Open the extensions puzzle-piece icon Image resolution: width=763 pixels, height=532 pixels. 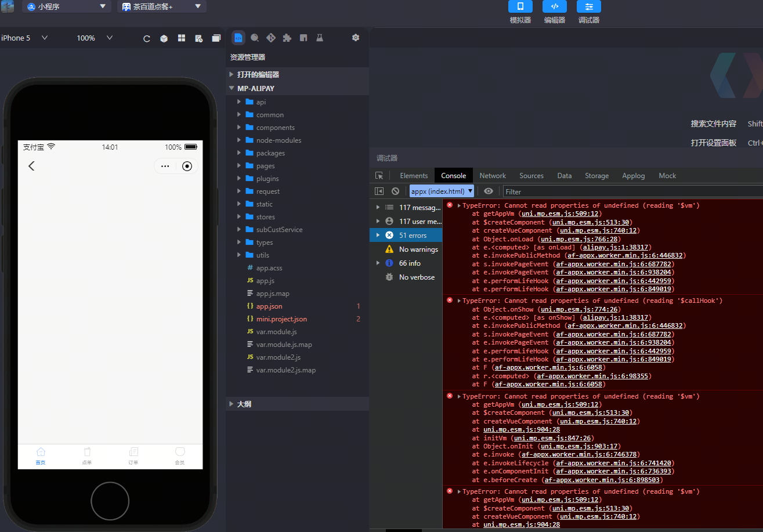click(287, 38)
